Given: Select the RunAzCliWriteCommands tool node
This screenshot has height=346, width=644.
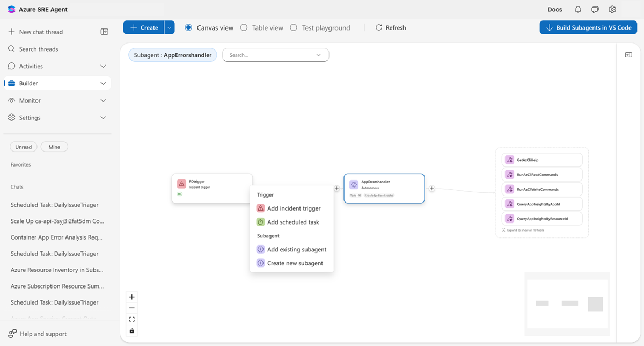Looking at the screenshot, I should tap(541, 189).
